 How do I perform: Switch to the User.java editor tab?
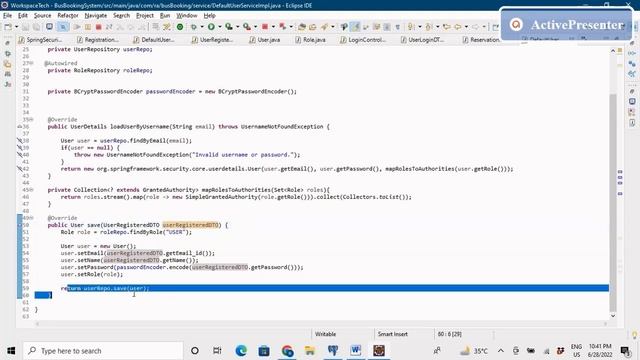(265, 40)
